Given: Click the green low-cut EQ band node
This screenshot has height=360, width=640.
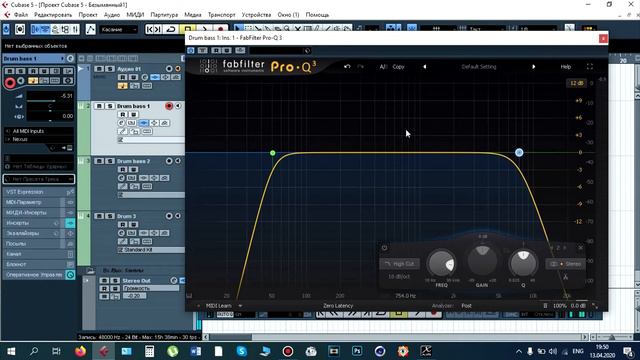Looking at the screenshot, I should pyautogui.click(x=273, y=153).
